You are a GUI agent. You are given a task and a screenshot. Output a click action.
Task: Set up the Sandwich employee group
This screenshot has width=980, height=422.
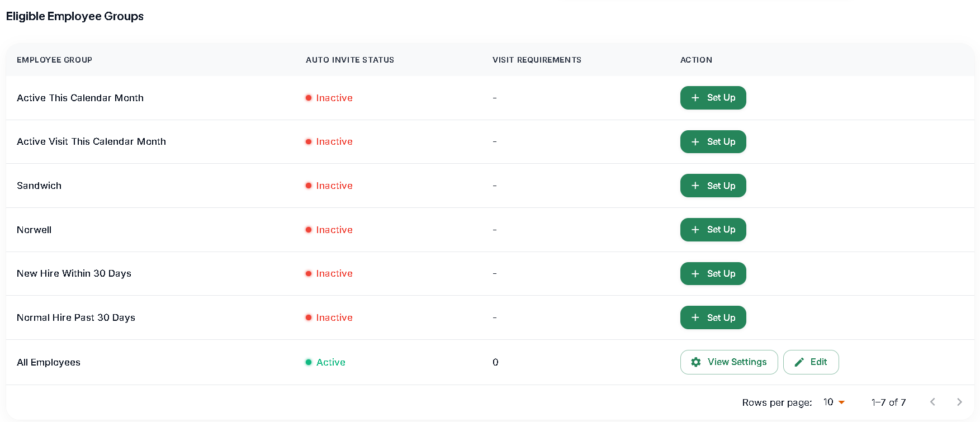coord(713,186)
